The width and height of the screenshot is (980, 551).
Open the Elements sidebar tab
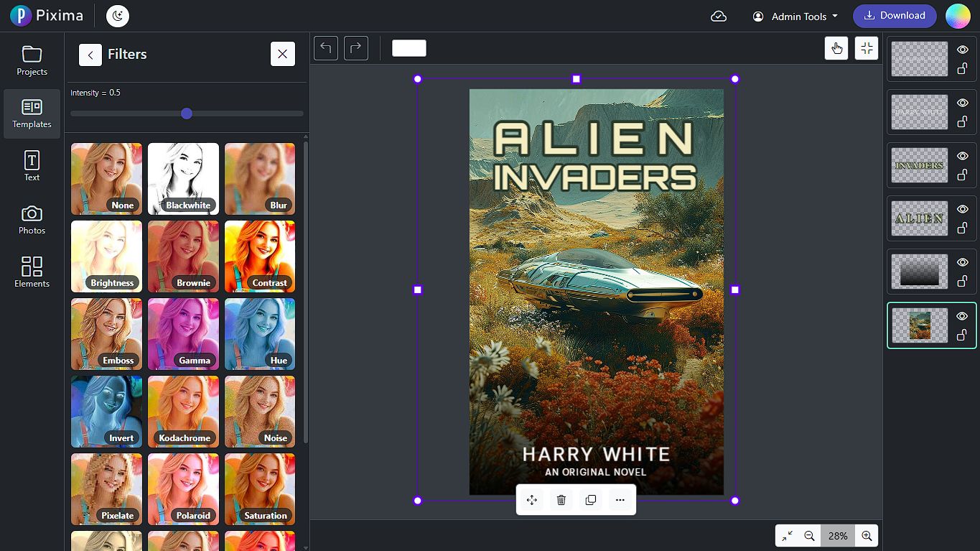tap(32, 273)
